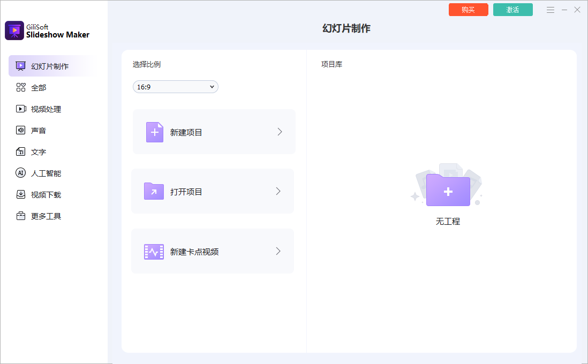The height and width of the screenshot is (364, 588).
Task: Click the empty project folder plus icon
Action: click(x=448, y=189)
